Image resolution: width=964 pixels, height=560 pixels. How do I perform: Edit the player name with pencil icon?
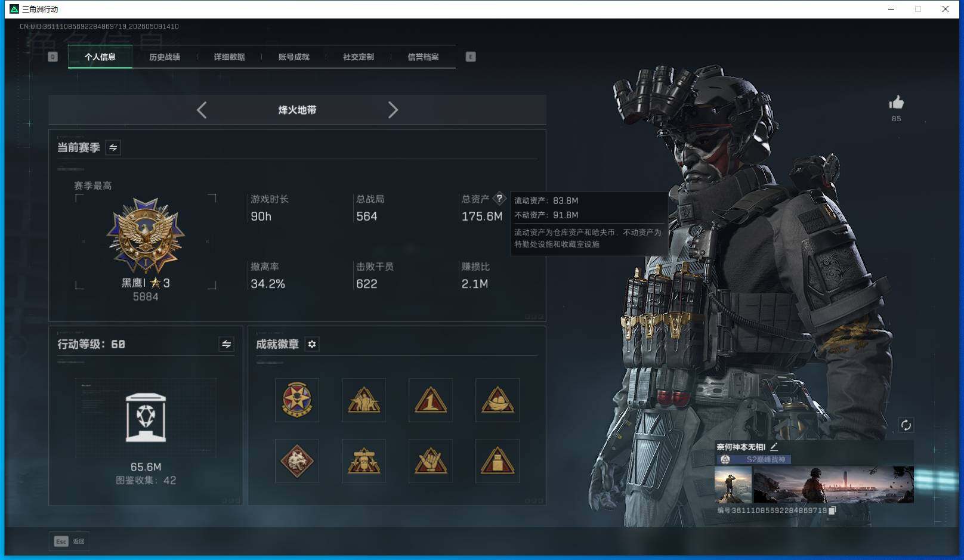774,446
